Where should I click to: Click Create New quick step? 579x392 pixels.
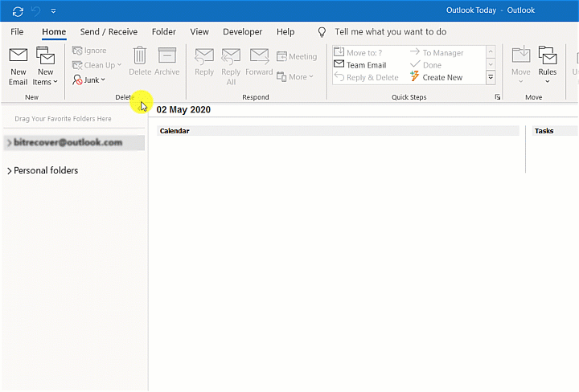pyautogui.click(x=436, y=77)
